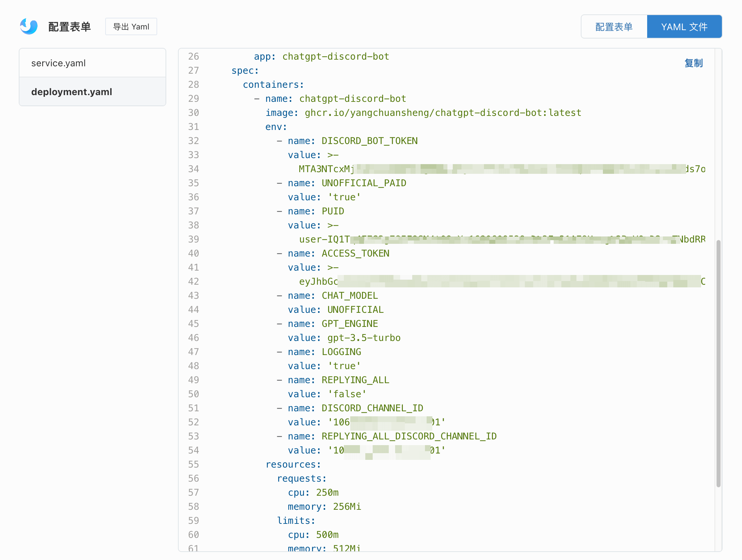Click line number 34 in the gutter
This screenshot has width=742, height=560.
point(194,169)
